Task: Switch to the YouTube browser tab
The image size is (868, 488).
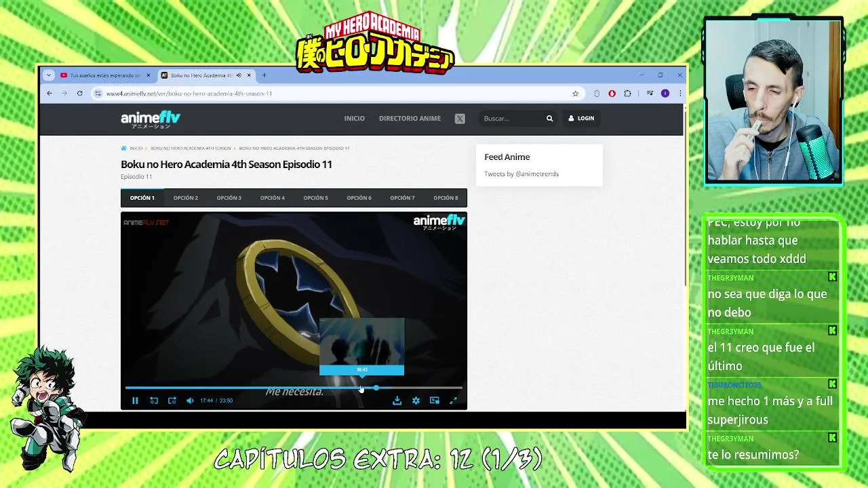Action: [x=105, y=75]
